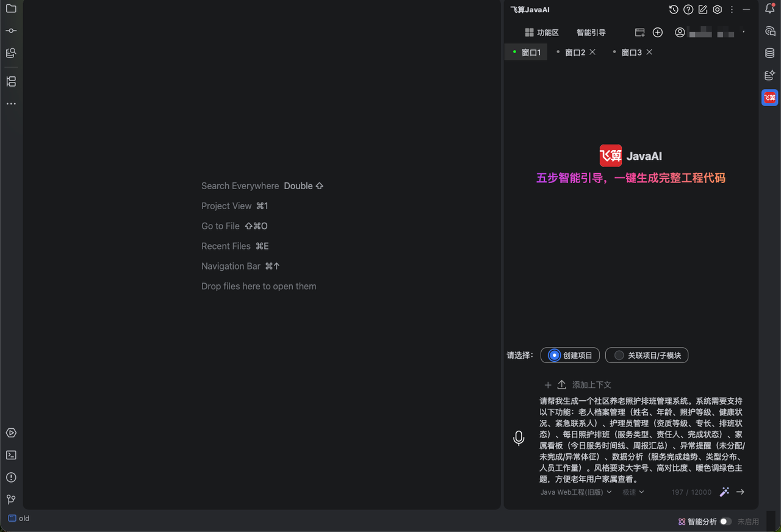The image size is (781, 532).
Task: Open the Git branch tool window
Action: click(11, 499)
